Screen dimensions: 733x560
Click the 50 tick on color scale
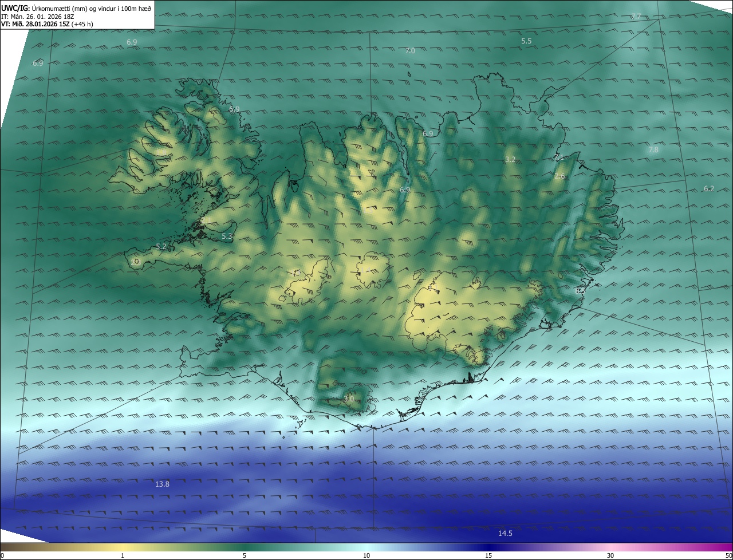click(x=728, y=555)
